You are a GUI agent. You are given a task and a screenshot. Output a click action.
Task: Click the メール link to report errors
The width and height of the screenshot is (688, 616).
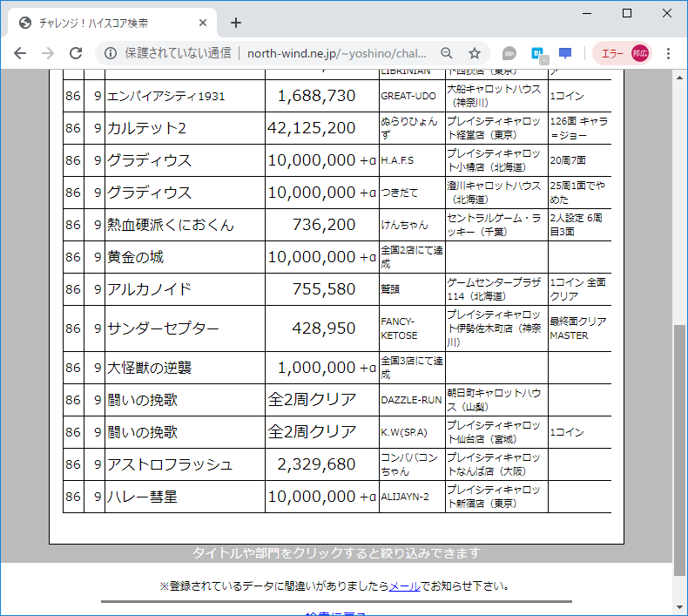click(405, 586)
